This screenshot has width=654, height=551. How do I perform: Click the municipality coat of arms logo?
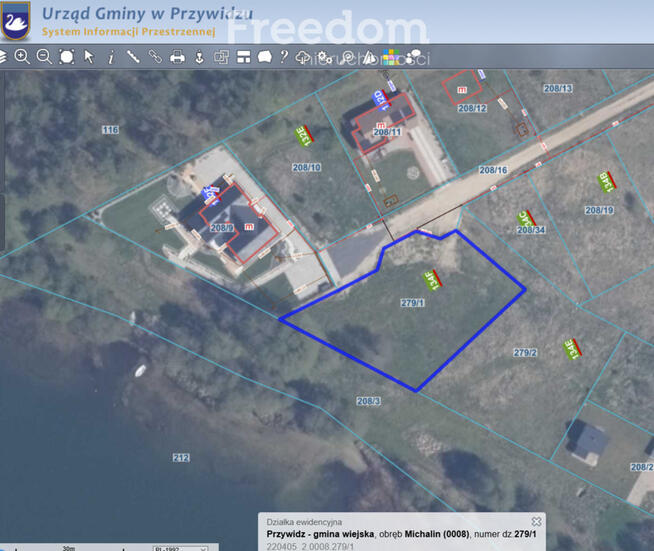pos(16,21)
